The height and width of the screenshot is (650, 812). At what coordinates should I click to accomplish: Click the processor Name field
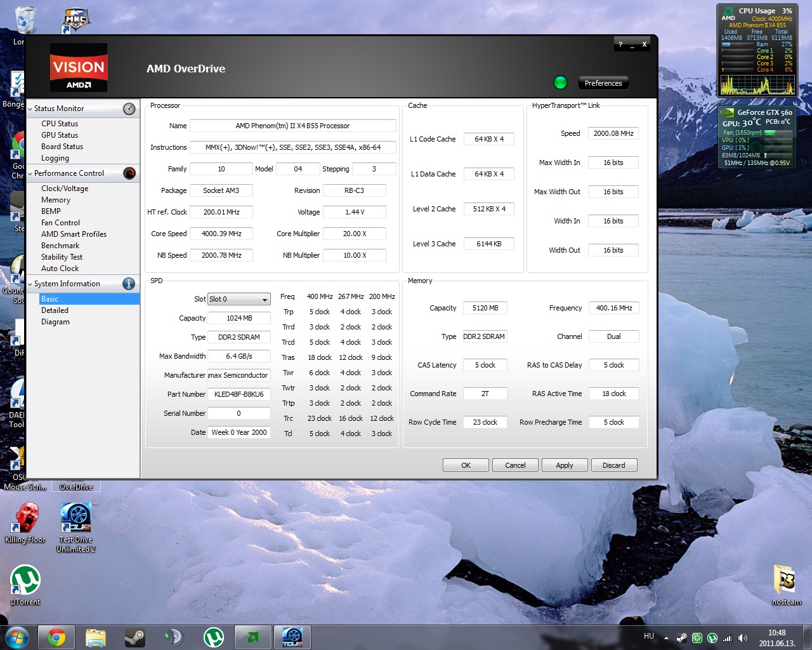(x=293, y=126)
